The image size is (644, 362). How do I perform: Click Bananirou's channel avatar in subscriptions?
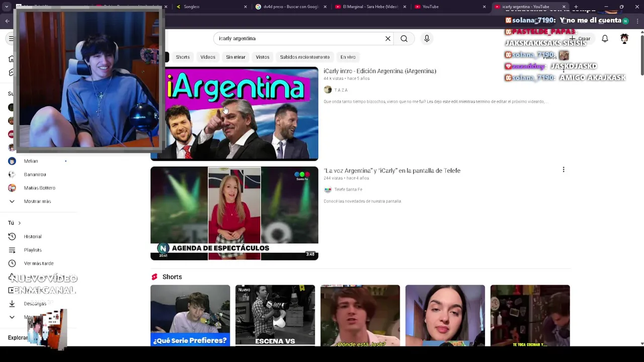click(x=12, y=174)
